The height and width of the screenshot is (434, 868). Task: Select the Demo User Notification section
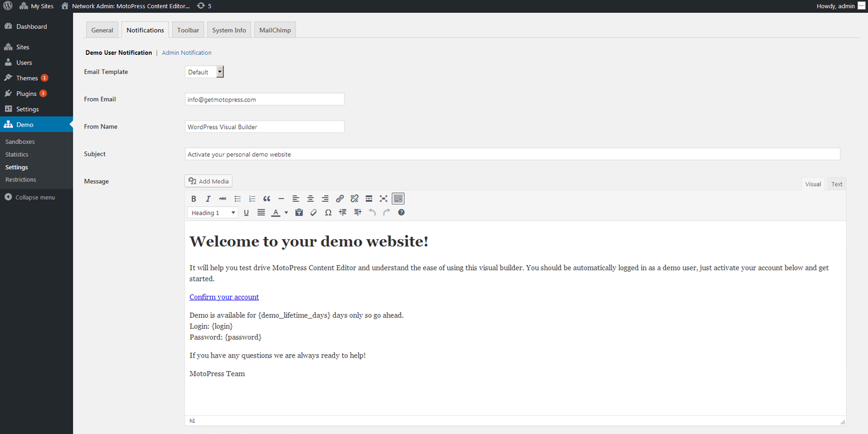pos(119,53)
